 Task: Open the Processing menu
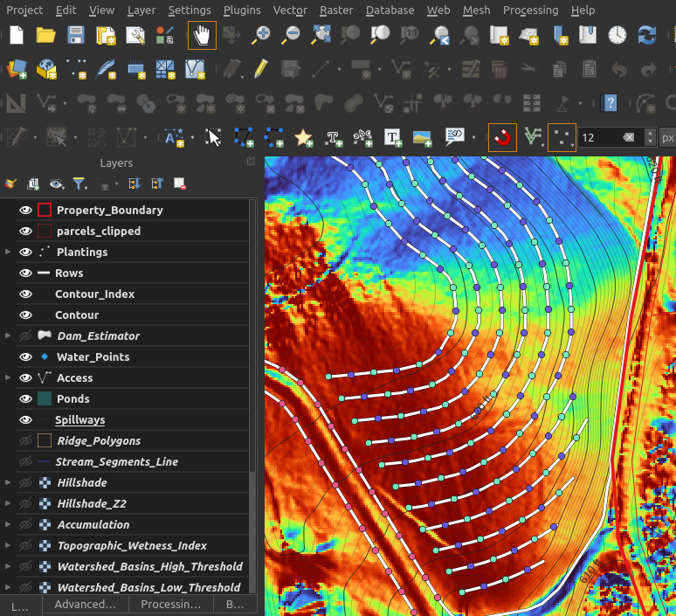[530, 10]
